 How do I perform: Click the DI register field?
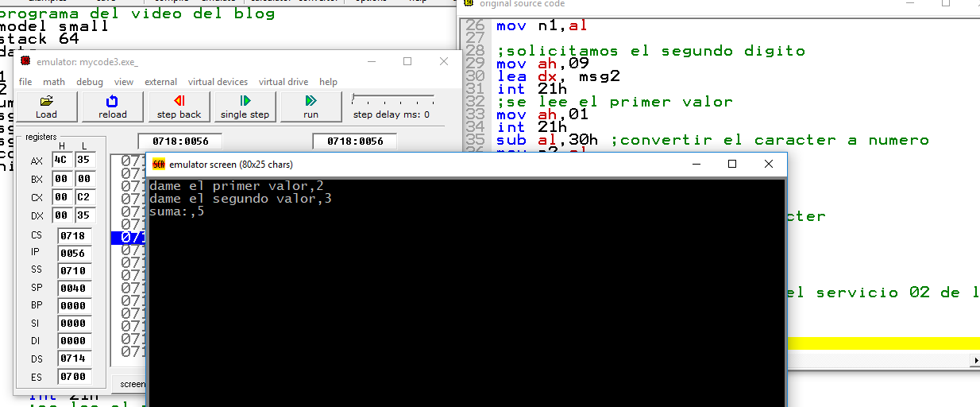pyautogui.click(x=75, y=341)
